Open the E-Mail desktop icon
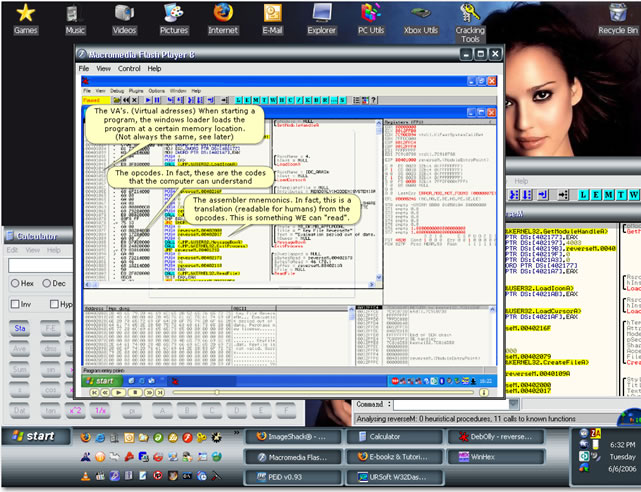This screenshot has height=492, width=641. [272, 19]
